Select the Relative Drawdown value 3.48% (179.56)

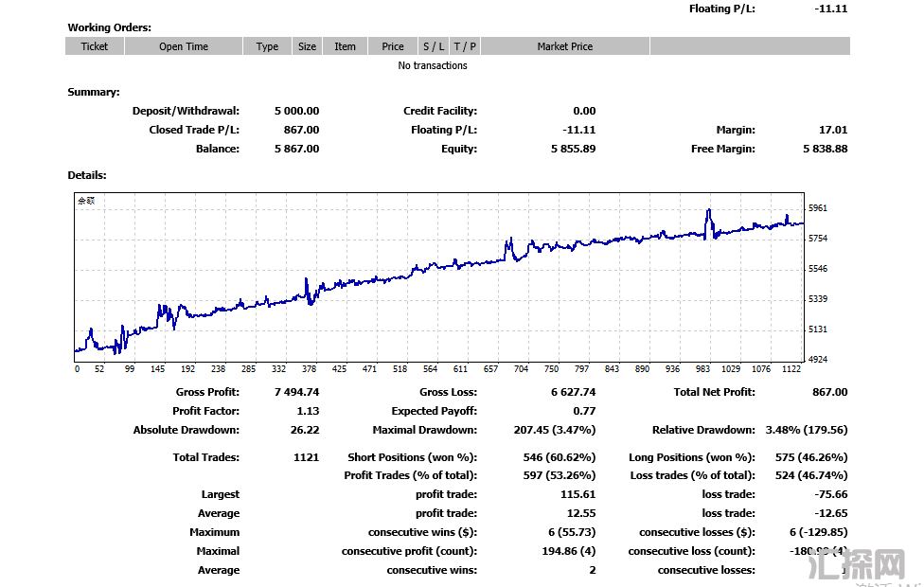(807, 430)
